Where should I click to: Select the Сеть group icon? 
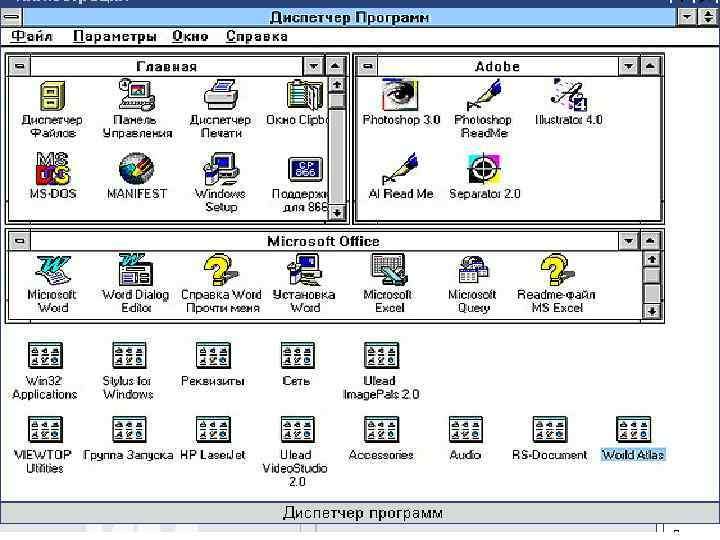(x=298, y=355)
